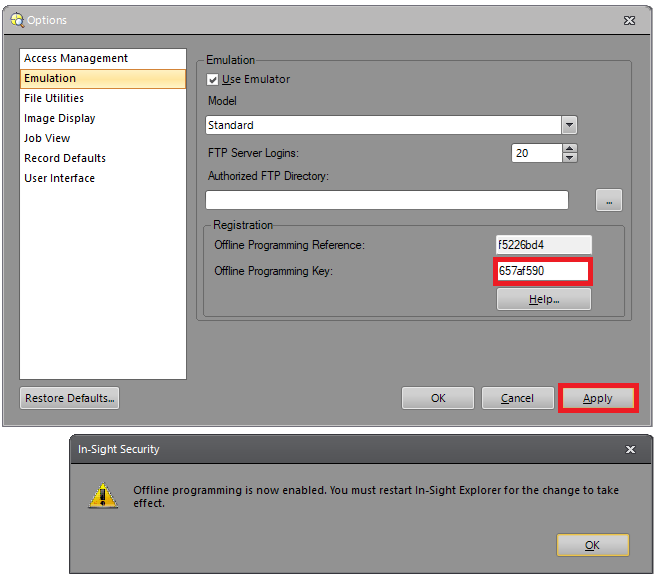Click the FTP Server Logins number field

tap(535, 153)
